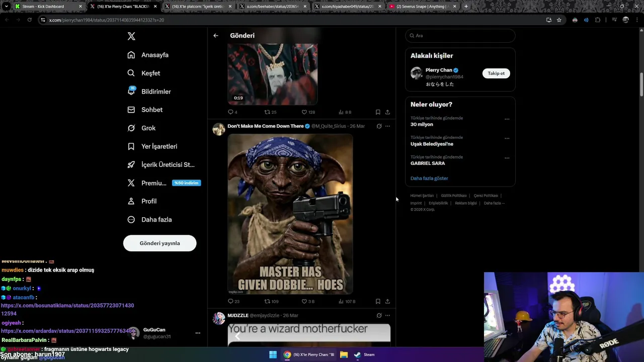Repost the video post with 25 reposts

coord(271,112)
